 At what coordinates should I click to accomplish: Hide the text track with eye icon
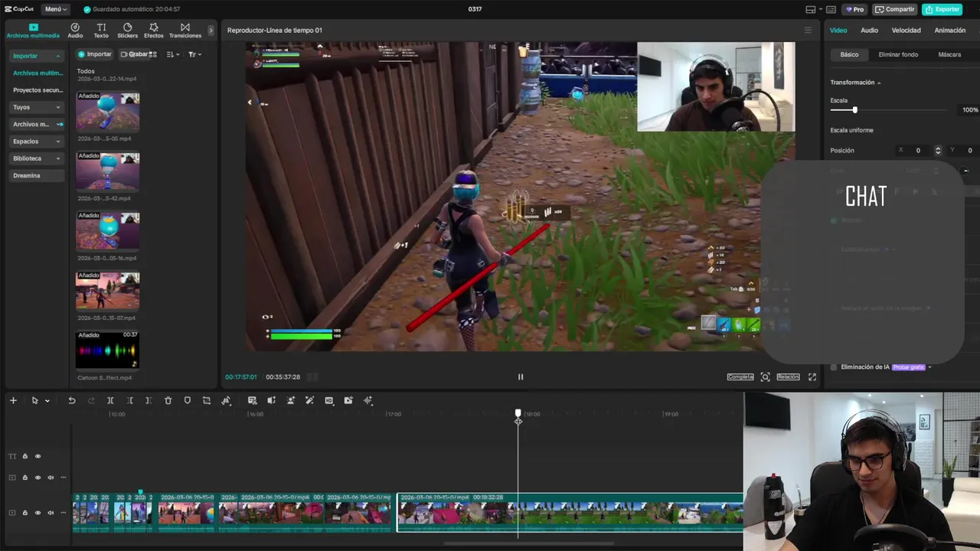38,456
